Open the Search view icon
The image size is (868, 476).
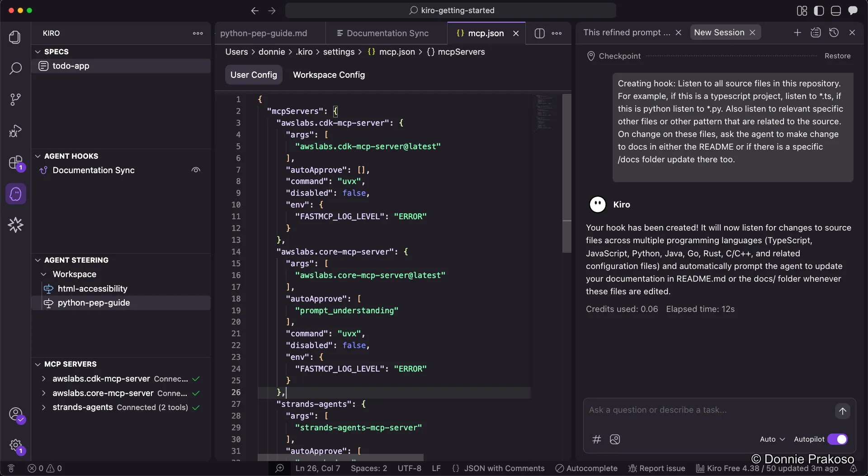[x=15, y=69]
